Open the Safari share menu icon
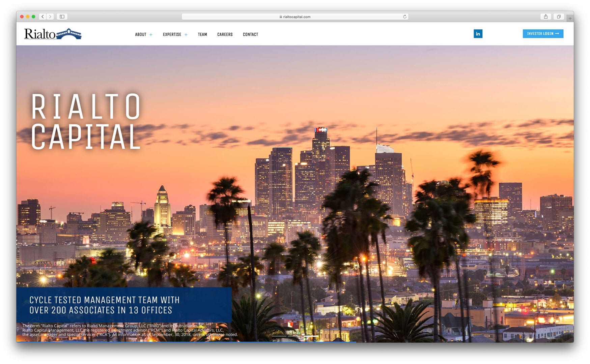The height and width of the screenshot is (364, 590). pyautogui.click(x=545, y=17)
